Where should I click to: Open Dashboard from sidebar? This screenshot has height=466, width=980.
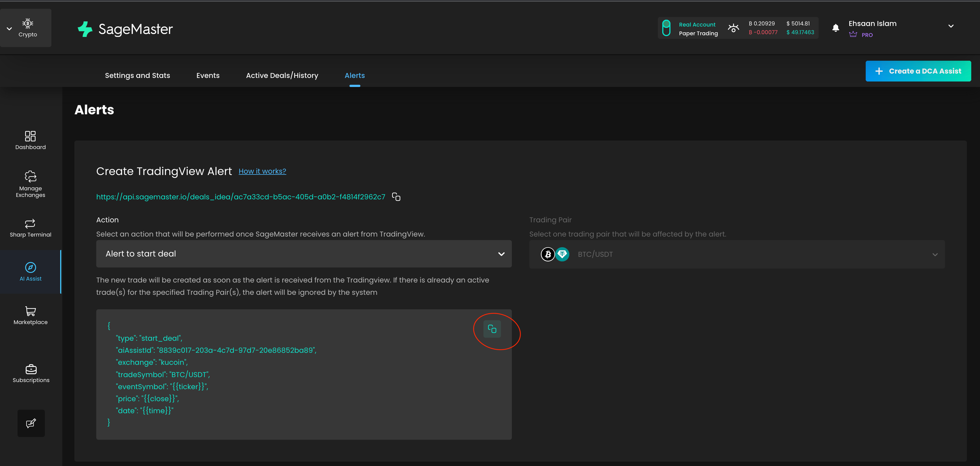pos(30,140)
